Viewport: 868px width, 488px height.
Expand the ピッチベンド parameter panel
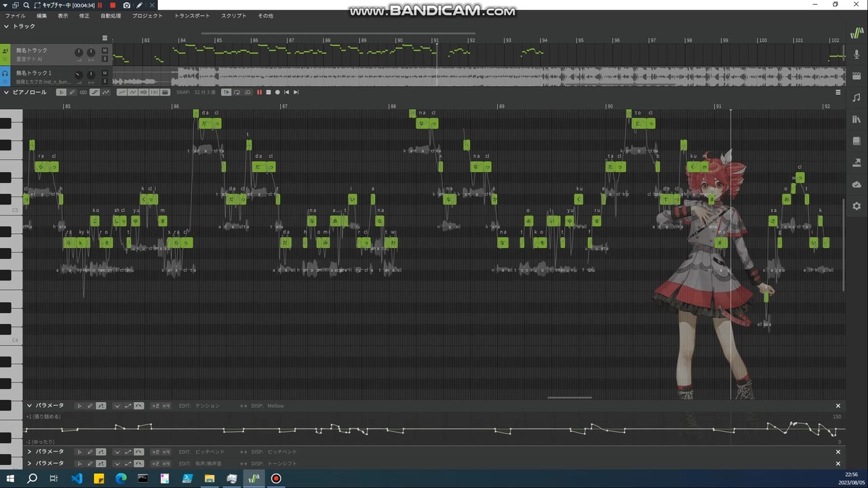coord(30,452)
